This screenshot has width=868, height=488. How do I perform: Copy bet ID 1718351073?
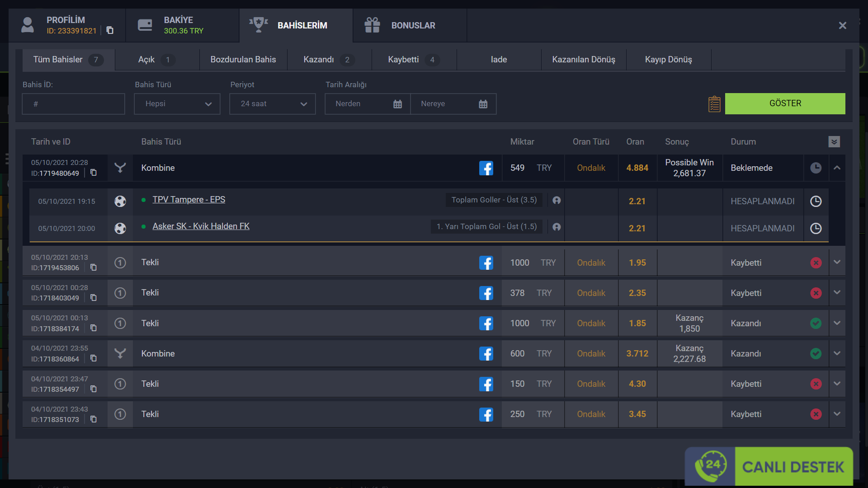94,419
